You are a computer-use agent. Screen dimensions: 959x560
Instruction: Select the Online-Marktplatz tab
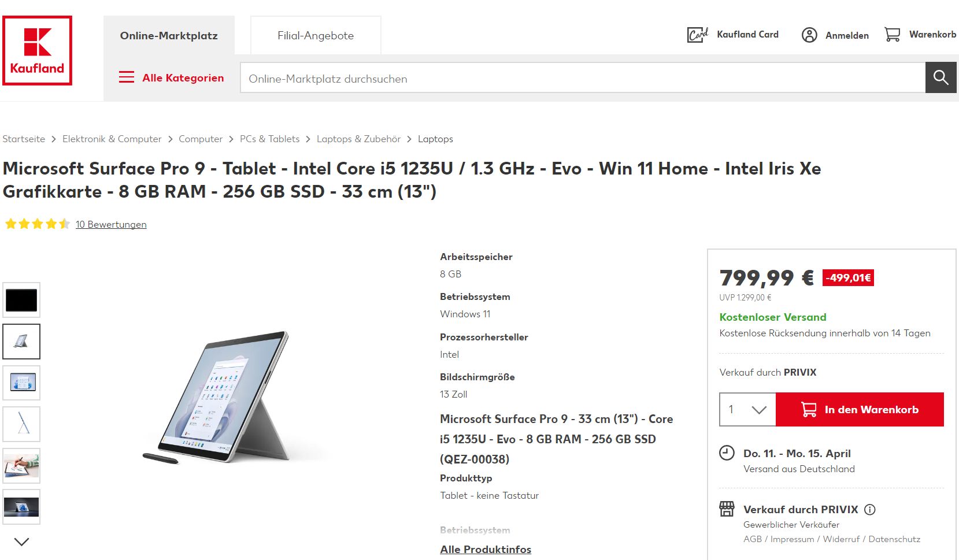click(x=169, y=36)
